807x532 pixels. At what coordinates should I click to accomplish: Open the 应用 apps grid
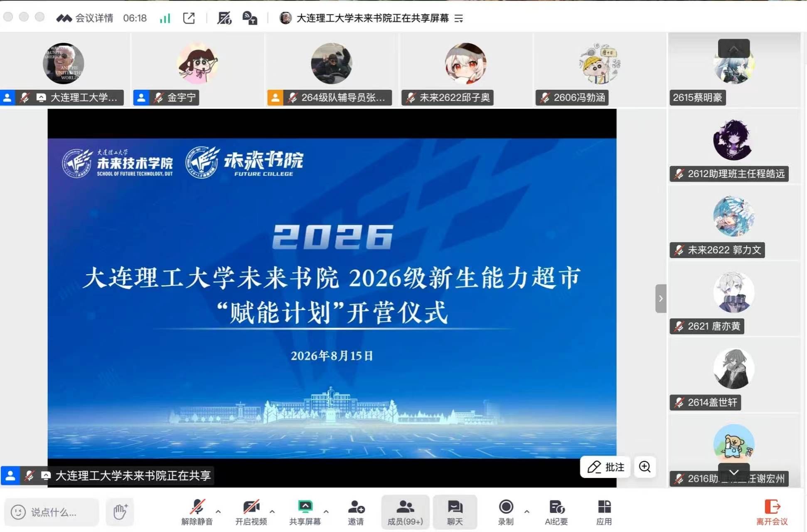[604, 512]
